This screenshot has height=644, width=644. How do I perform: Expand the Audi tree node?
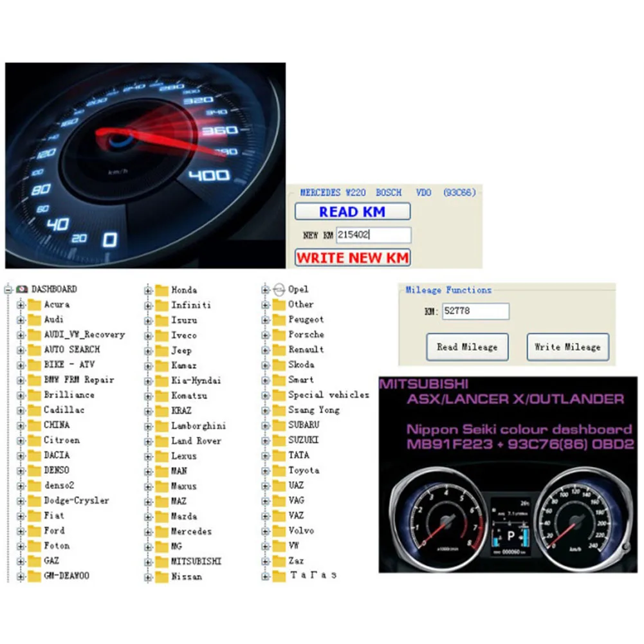[x=21, y=320]
